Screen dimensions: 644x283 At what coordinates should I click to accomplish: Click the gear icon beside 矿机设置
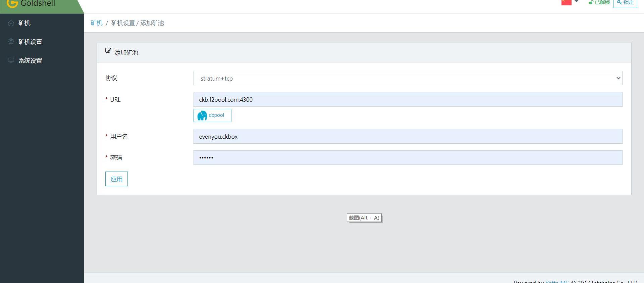pos(11,41)
